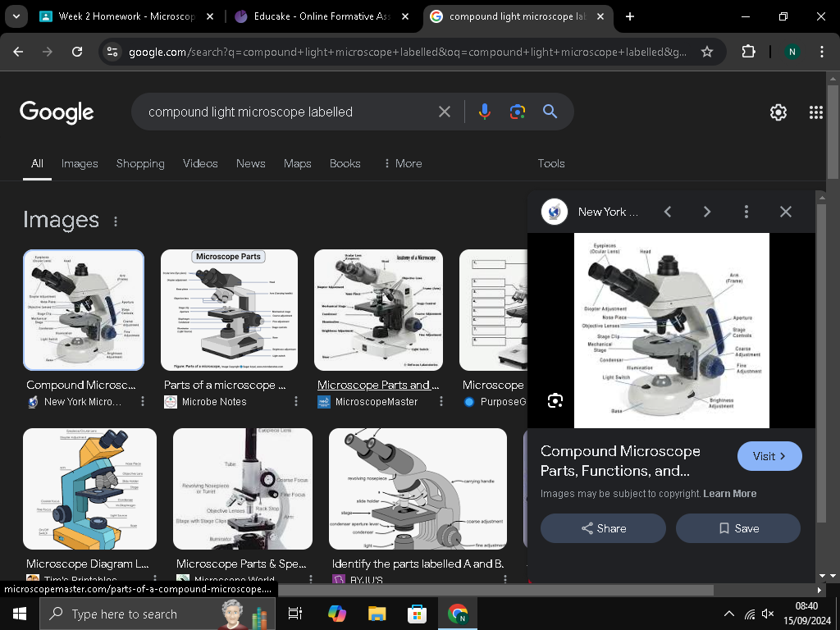Viewport: 840px width, 630px height.
Task: Switch to Videos results tab
Action: coord(200,163)
